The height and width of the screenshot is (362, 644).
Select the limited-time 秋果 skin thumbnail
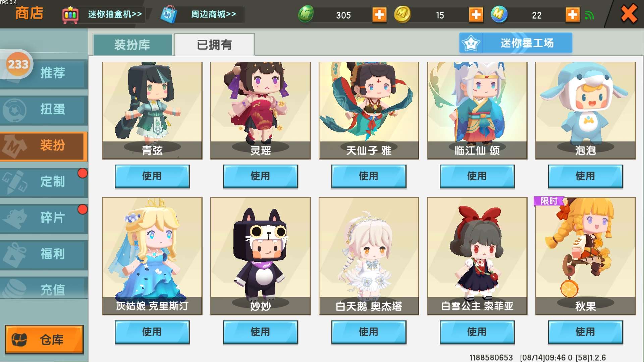point(585,256)
